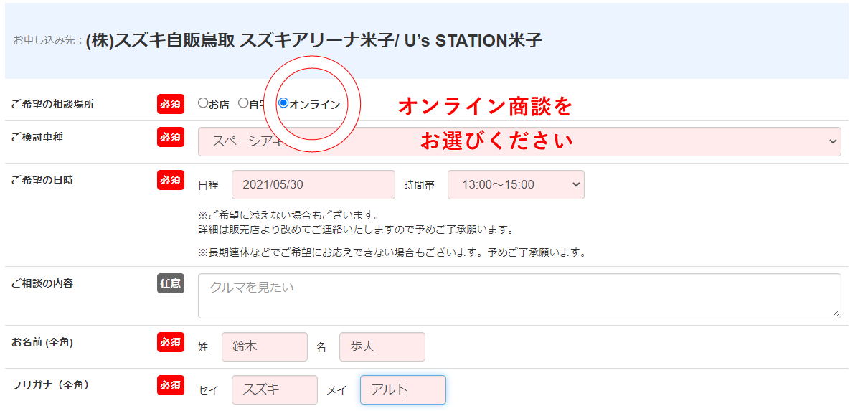868x411 pixels.
Task: Click the 姓 field containing 鈴木
Action: [264, 346]
